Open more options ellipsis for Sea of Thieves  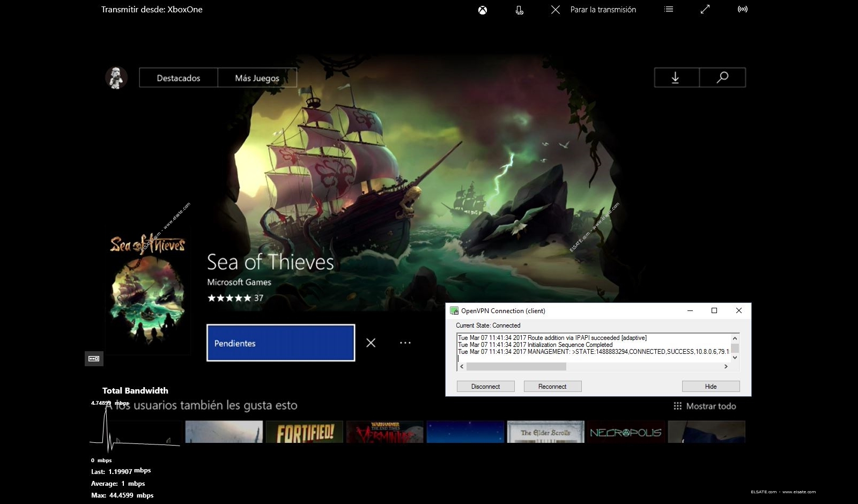point(405,343)
